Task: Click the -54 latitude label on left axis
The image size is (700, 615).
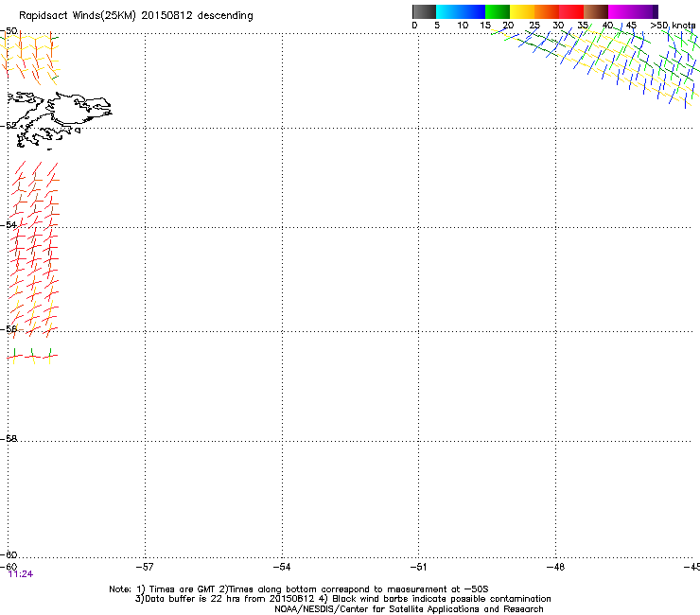Action: (9, 224)
